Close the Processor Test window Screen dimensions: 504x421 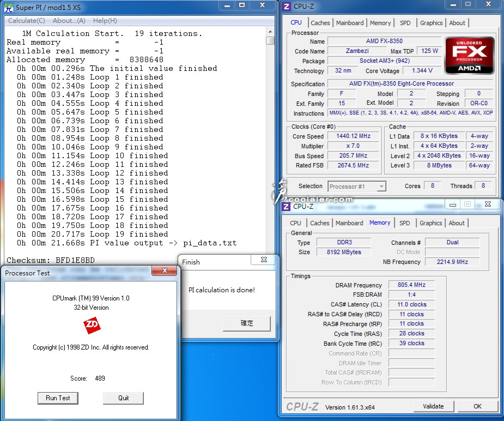point(164,271)
